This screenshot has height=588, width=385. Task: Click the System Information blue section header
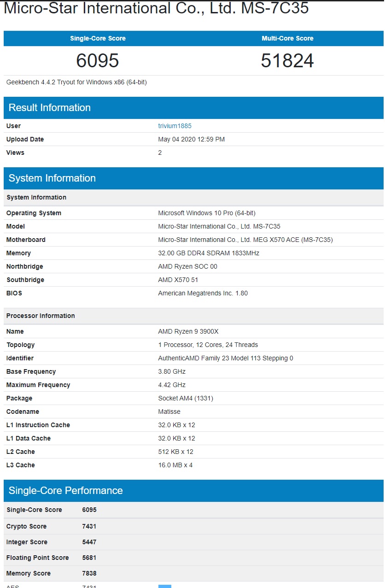pos(193,178)
